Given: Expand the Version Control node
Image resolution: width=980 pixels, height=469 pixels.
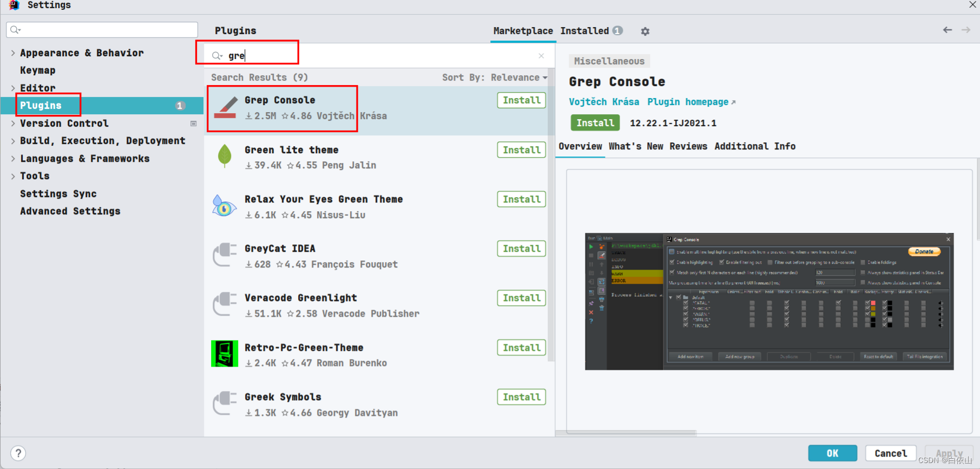Looking at the screenshot, I should click(13, 123).
